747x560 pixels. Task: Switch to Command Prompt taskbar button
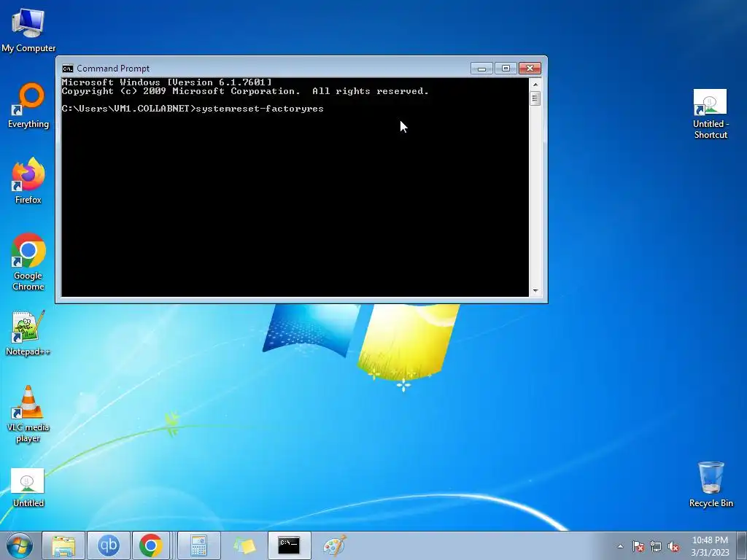(x=289, y=545)
